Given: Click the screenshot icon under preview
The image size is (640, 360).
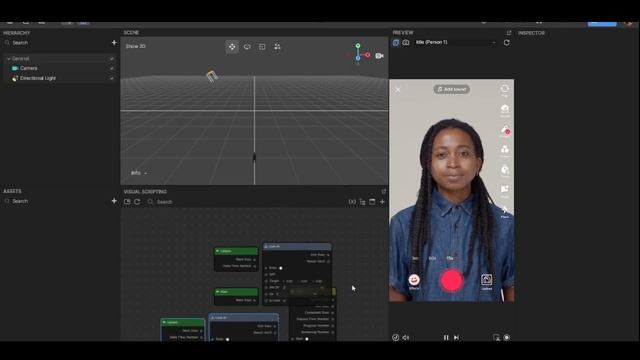Looking at the screenshot, I should pyautogui.click(x=496, y=338).
